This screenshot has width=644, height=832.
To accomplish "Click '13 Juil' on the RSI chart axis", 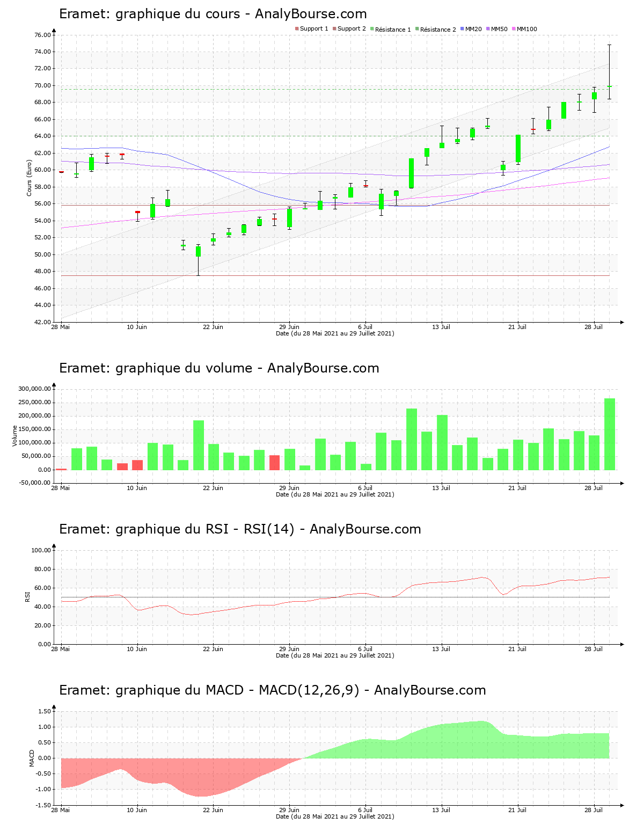I will point(442,649).
